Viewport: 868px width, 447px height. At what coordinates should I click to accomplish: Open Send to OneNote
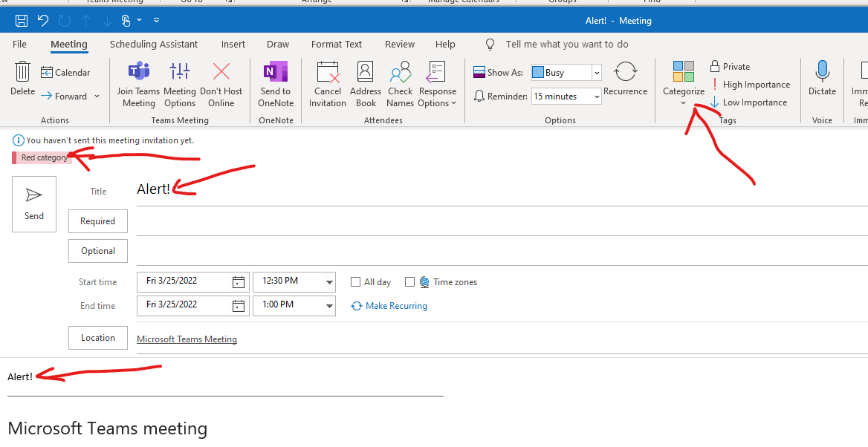(275, 84)
